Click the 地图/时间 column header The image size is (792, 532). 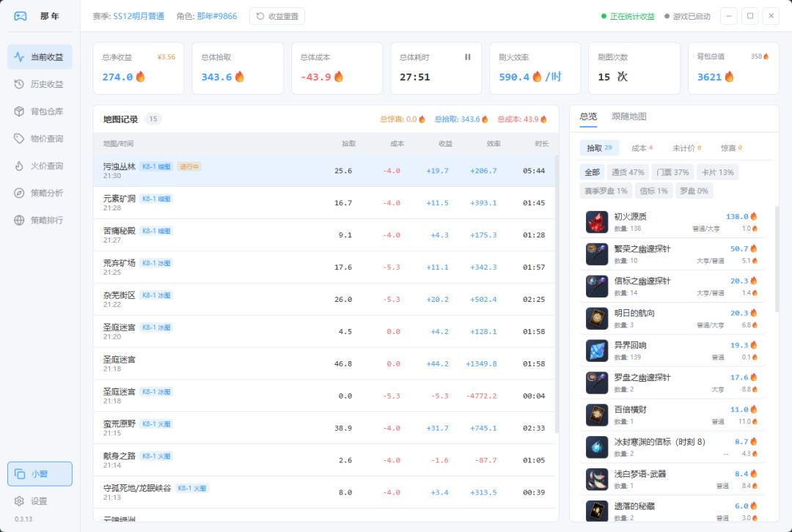click(118, 144)
